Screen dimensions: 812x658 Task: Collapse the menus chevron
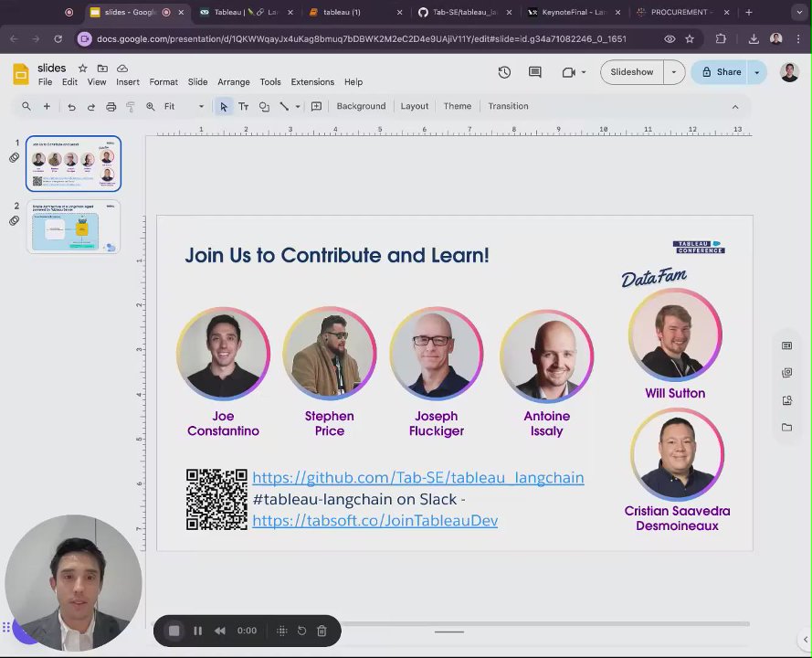pos(735,107)
